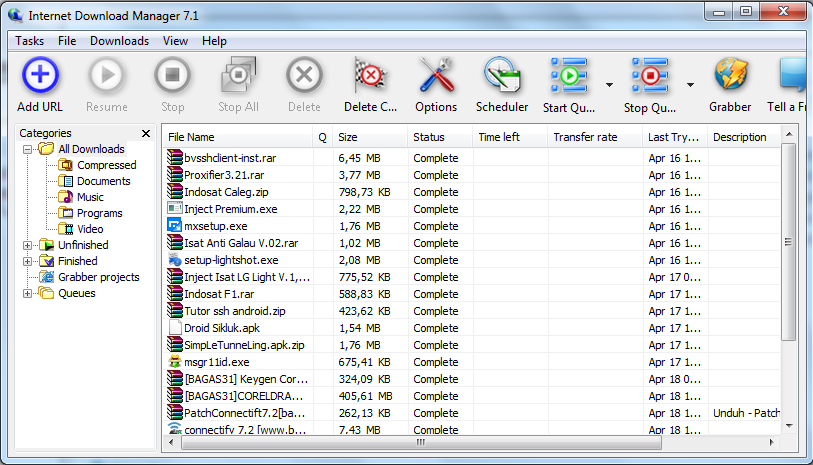Select Tutor ssh android.zip download
The width and height of the screenshot is (813, 465).
point(471,311)
